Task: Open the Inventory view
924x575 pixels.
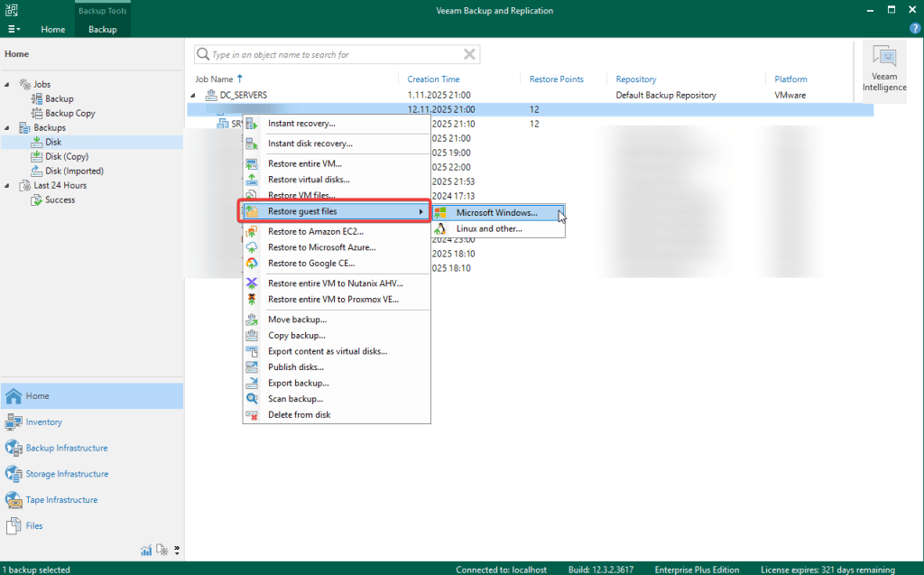Action: pos(92,422)
